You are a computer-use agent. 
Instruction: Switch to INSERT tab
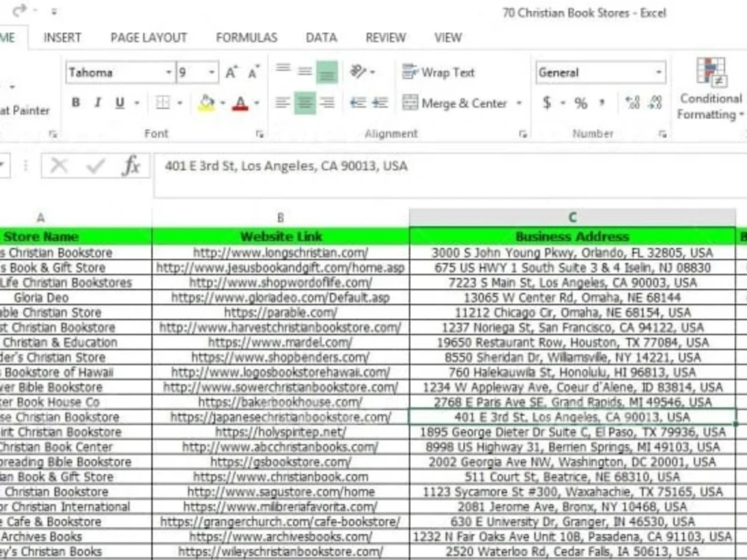coord(63,37)
